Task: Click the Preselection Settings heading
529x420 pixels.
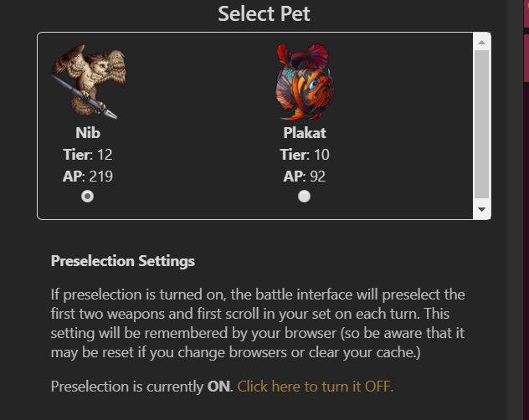Action: [x=123, y=260]
